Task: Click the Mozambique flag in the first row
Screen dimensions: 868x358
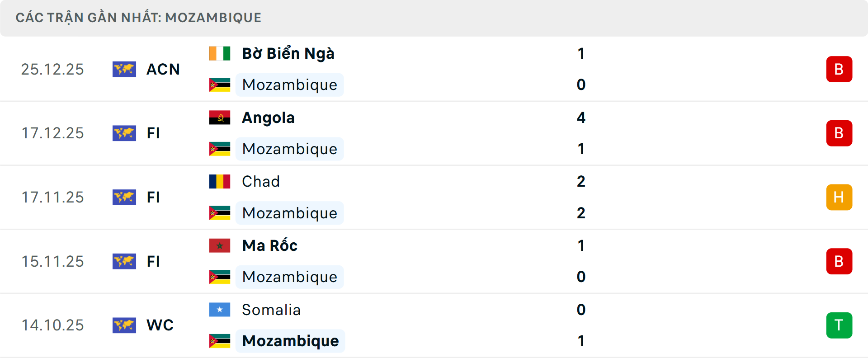Action: 220,85
